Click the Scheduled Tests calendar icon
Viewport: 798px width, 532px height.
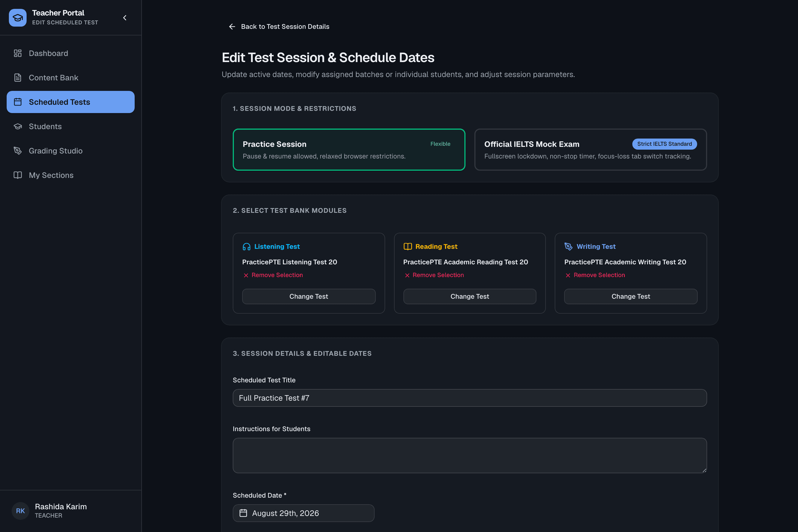click(x=18, y=102)
